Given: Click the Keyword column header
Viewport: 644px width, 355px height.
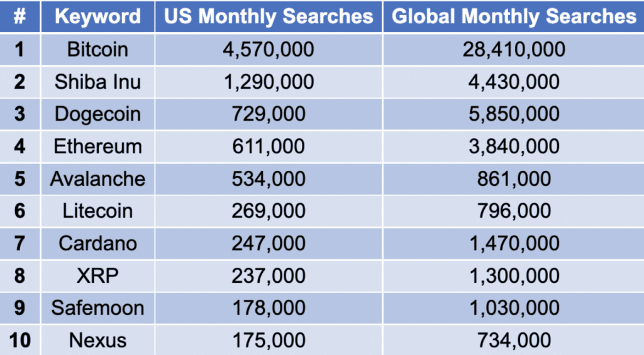Looking at the screenshot, I should point(97,16).
